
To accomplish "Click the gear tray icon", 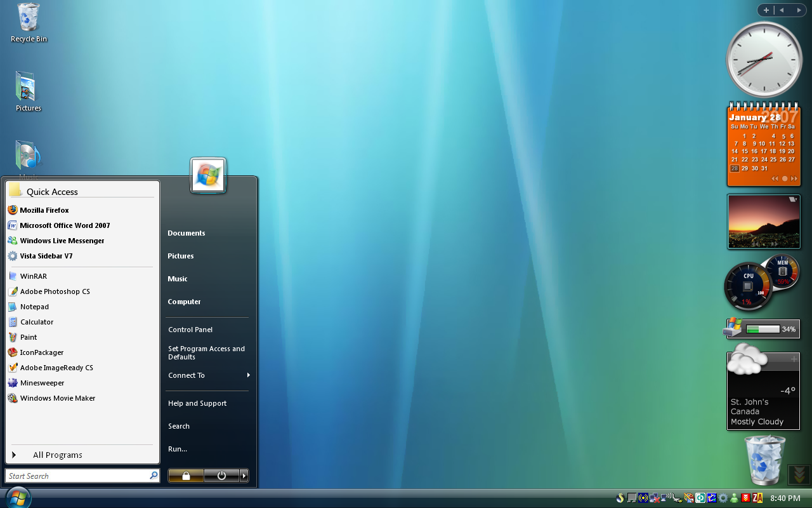I will point(723,498).
